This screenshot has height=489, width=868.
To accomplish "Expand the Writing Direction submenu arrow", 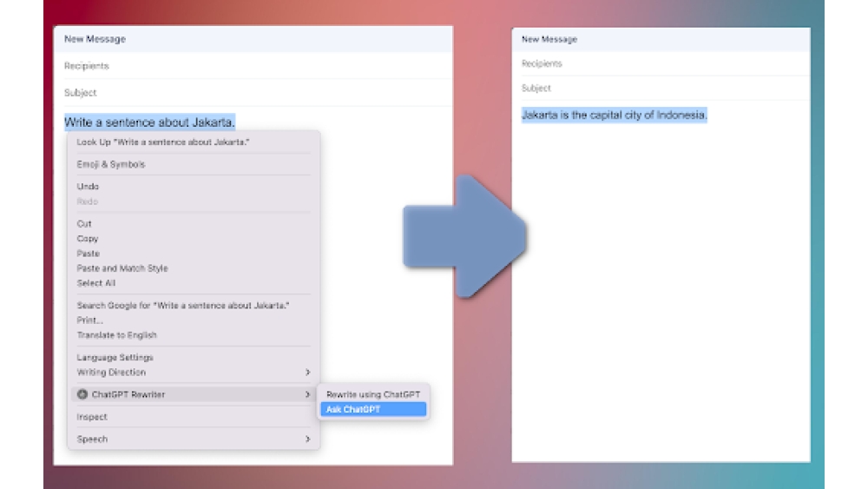I will point(308,372).
